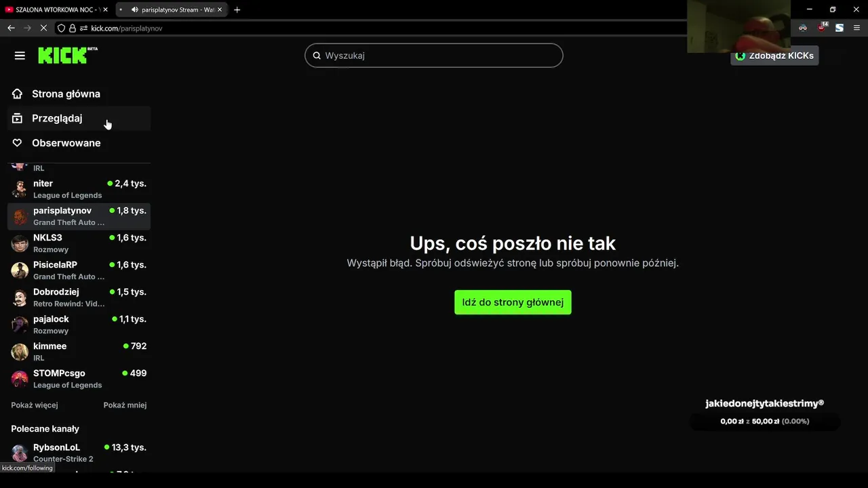Click the magnifier icon in search box
This screenshot has height=488, width=868.
(x=317, y=56)
